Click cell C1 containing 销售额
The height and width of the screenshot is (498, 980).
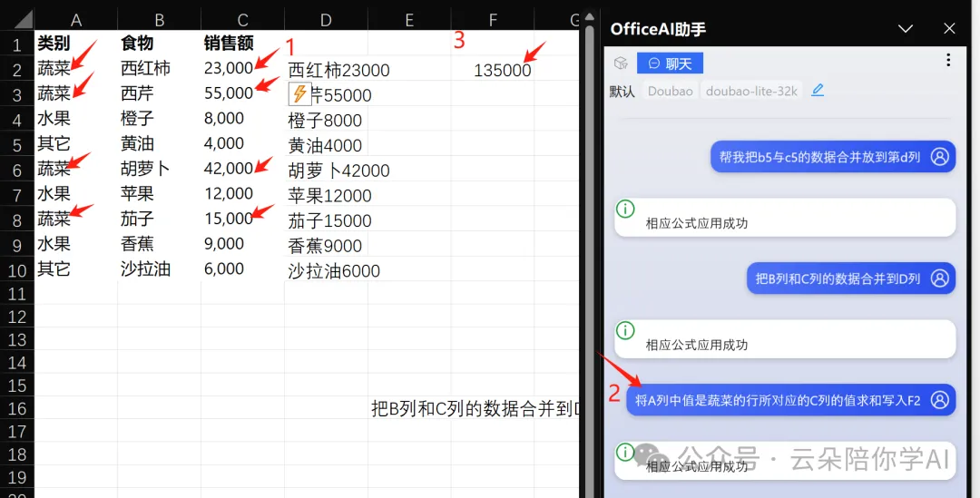click(x=242, y=44)
